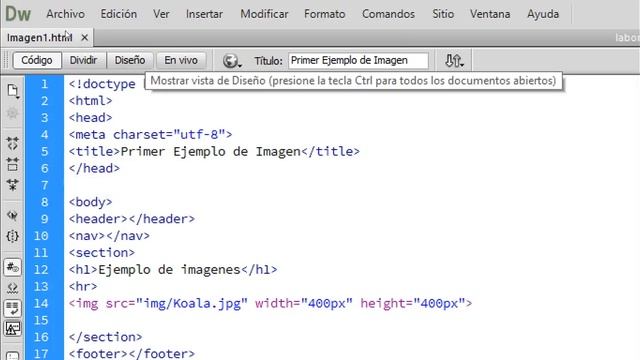The image size is (640, 360).
Task: Select the Imagen1.html document tab
Action: 40,38
